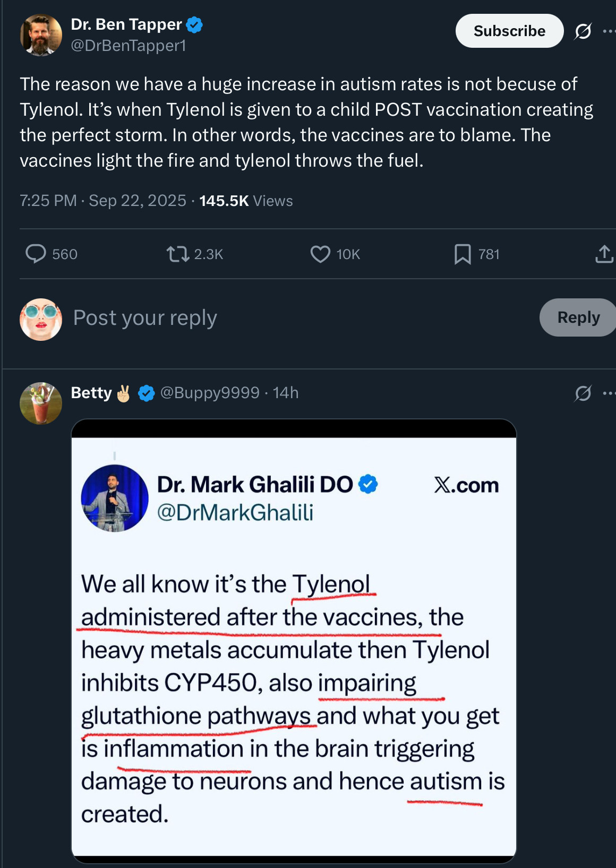Open the more options menu on Betty's reply
The height and width of the screenshot is (868, 616).
tap(609, 393)
